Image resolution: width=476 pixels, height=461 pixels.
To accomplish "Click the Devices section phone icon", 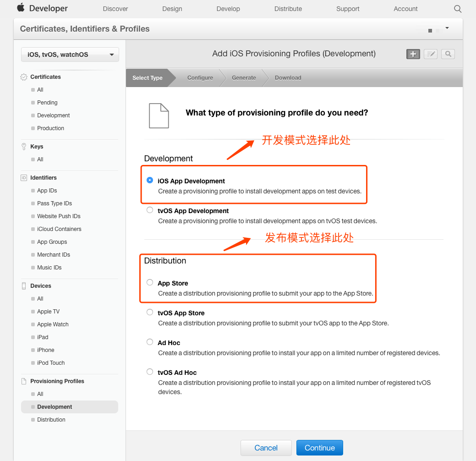I will [24, 286].
